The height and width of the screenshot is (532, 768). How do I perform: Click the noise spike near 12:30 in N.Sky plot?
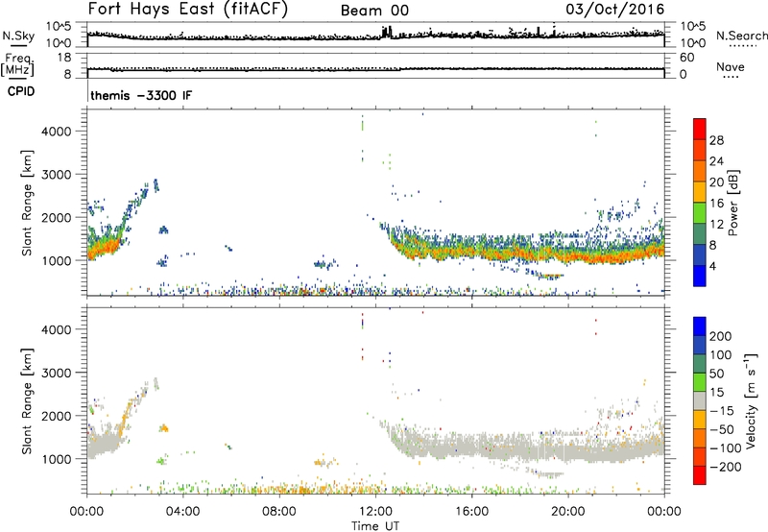click(x=387, y=32)
